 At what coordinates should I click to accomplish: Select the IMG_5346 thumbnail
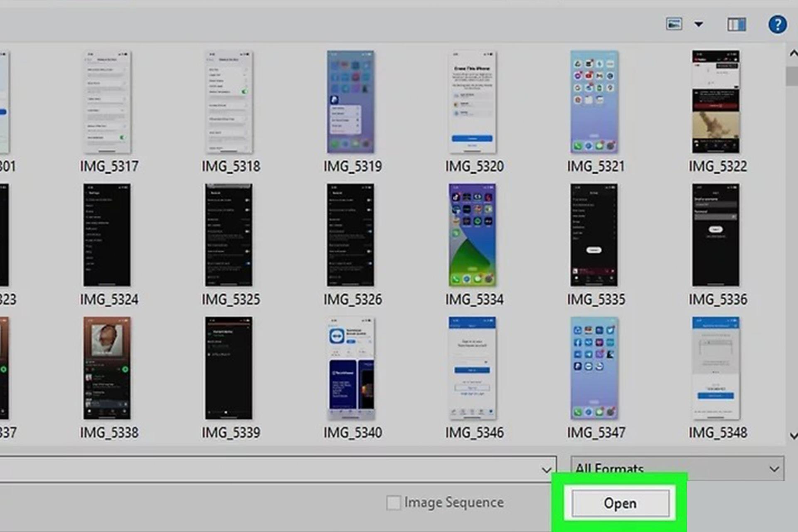[x=473, y=368]
